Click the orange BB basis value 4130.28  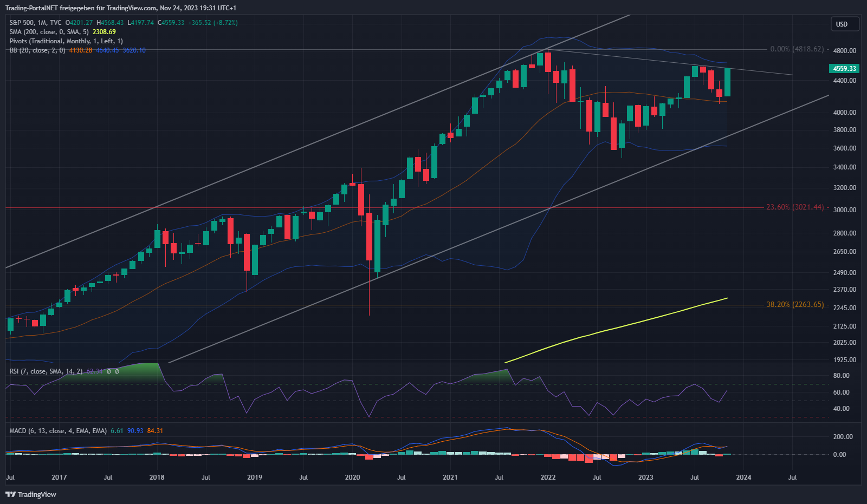81,50
